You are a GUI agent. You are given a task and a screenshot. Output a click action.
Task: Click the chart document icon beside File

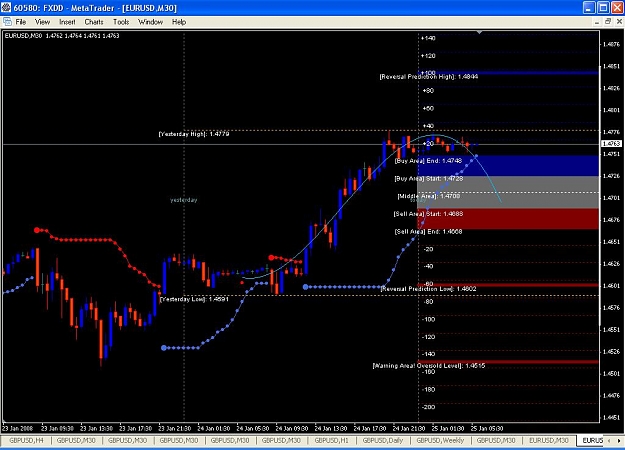click(x=7, y=22)
